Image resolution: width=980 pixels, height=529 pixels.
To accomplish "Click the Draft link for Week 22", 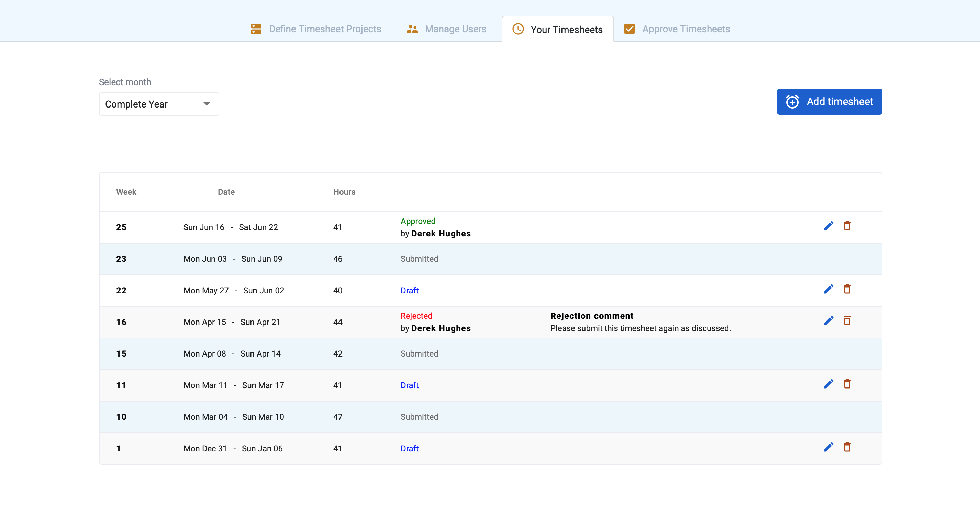I will coord(409,290).
